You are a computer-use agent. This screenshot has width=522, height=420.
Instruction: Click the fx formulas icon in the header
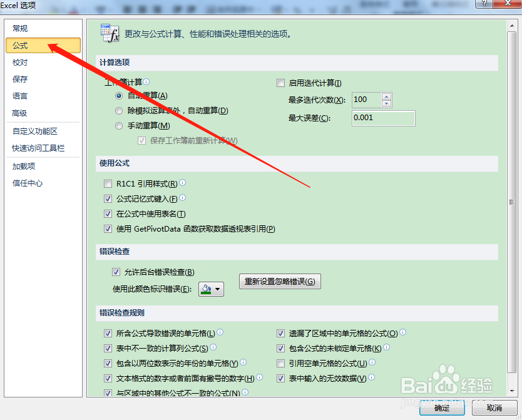coord(110,33)
